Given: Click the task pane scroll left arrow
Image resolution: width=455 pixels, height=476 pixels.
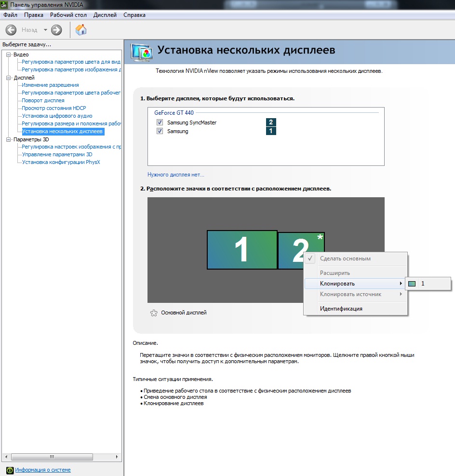Looking at the screenshot, I should tap(6, 457).
